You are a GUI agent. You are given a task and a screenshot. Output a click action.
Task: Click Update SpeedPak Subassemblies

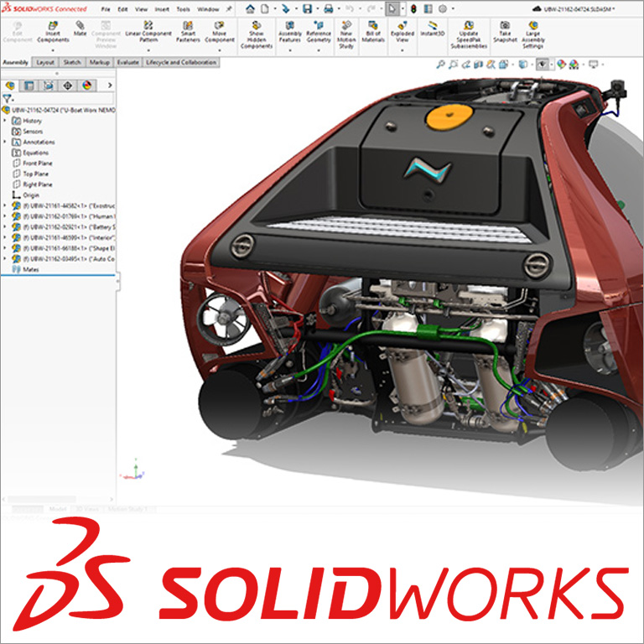[468, 35]
